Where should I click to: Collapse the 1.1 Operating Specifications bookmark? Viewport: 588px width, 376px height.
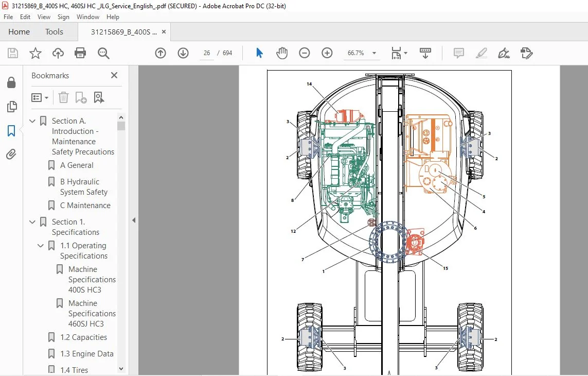click(x=41, y=246)
